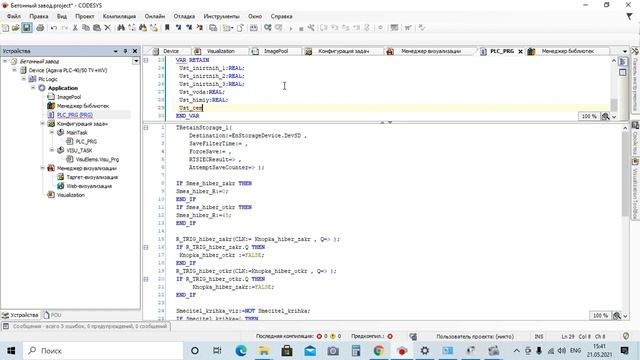Click the Cut scissors icon
The height and width of the screenshot is (360, 640).
75,28
